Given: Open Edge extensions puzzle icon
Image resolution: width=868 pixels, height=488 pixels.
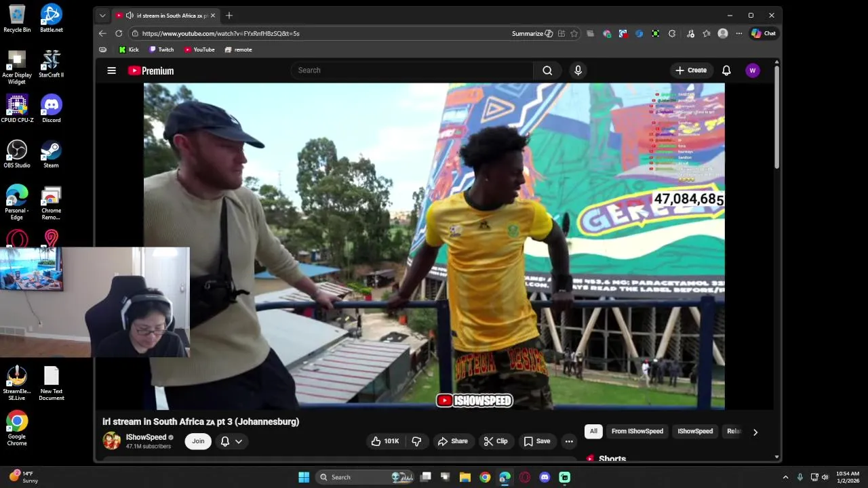Looking at the screenshot, I should pos(672,33).
